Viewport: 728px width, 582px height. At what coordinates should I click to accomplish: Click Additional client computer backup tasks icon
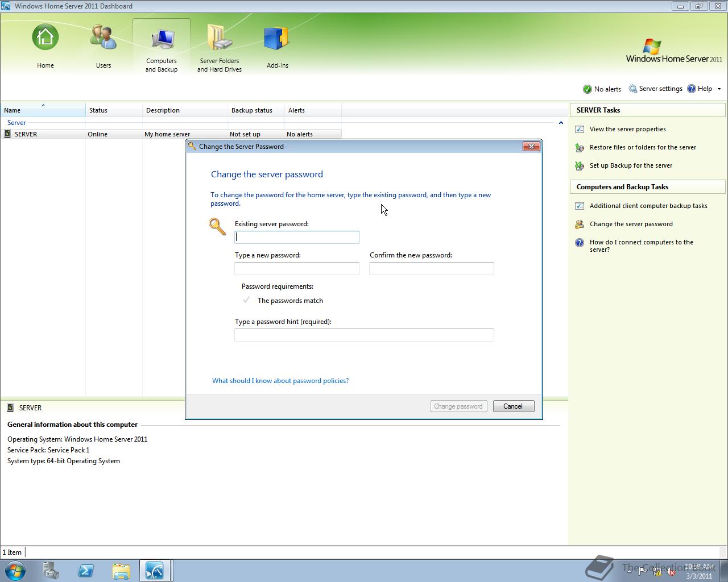580,206
